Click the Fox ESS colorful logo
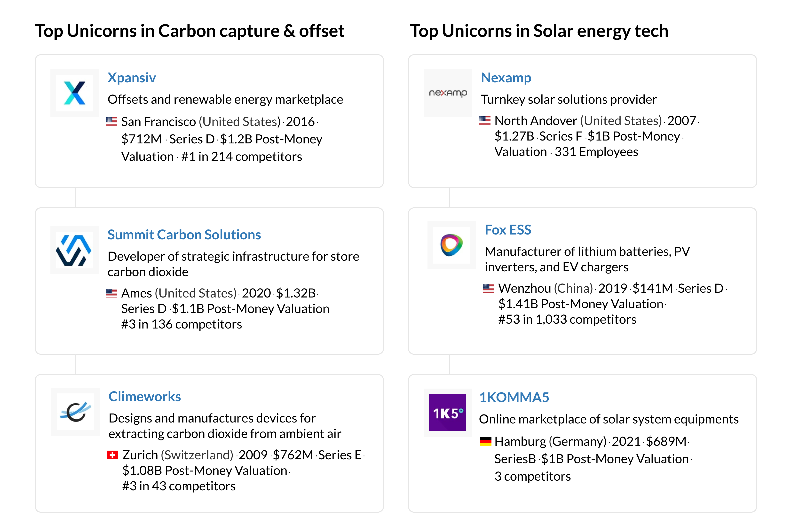 (451, 245)
